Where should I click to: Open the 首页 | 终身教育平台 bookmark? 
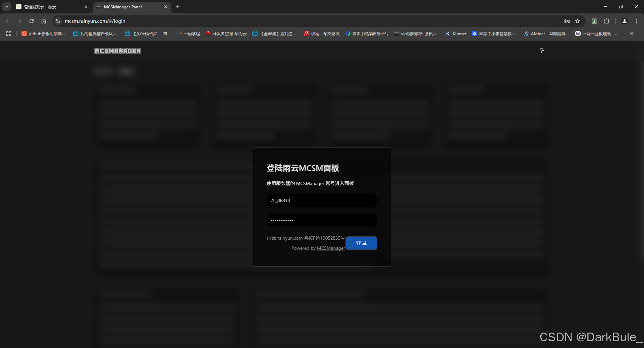367,34
